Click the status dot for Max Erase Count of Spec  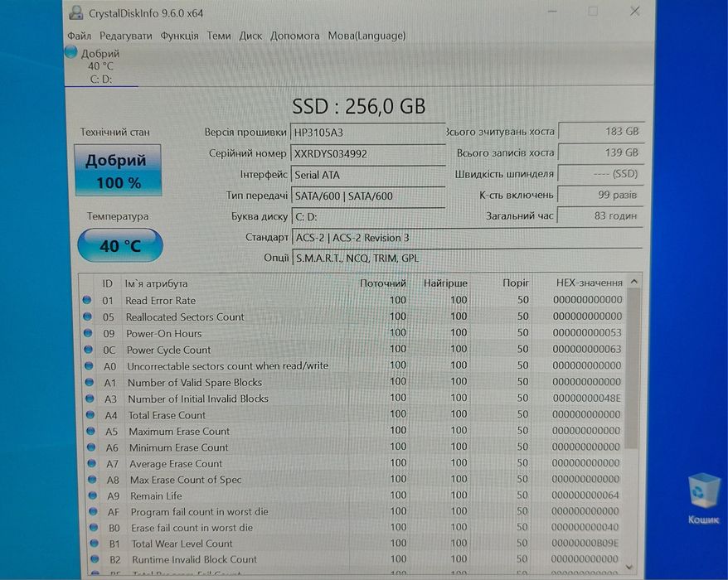pyautogui.click(x=92, y=479)
